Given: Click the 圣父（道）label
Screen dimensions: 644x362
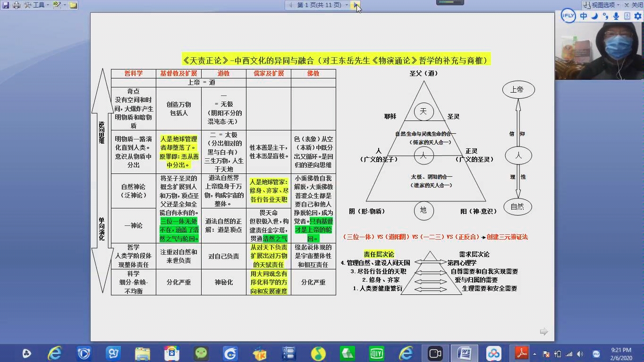Looking at the screenshot, I should pos(424,73).
